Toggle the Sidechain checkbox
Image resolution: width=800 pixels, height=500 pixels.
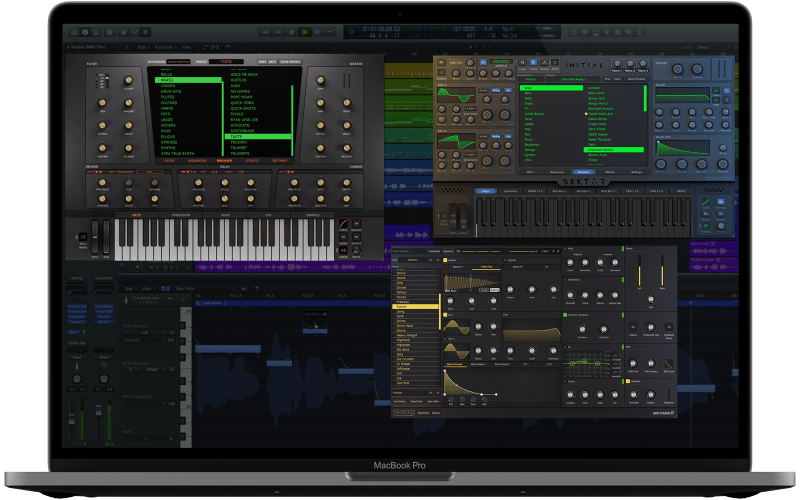pyautogui.click(x=629, y=381)
